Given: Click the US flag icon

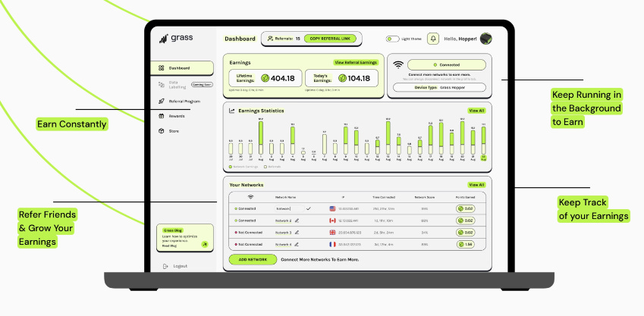Looking at the screenshot, I should [x=332, y=208].
